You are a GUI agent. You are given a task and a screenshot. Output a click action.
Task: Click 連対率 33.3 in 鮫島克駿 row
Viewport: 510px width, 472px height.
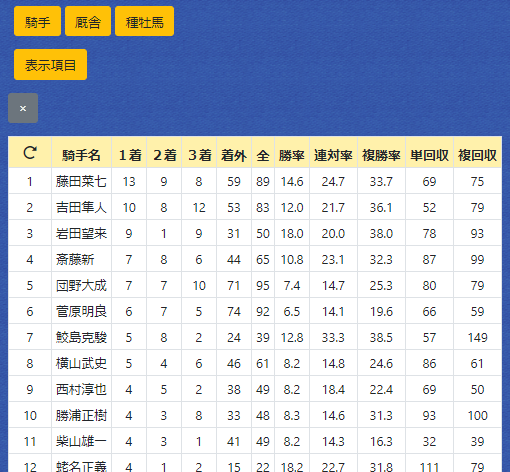(x=333, y=338)
